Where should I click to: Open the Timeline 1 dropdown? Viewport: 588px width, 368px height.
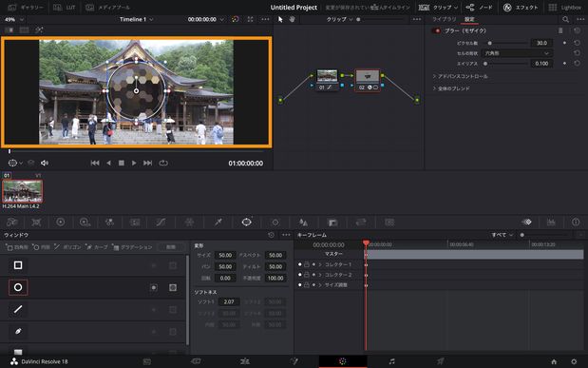pyautogui.click(x=137, y=19)
